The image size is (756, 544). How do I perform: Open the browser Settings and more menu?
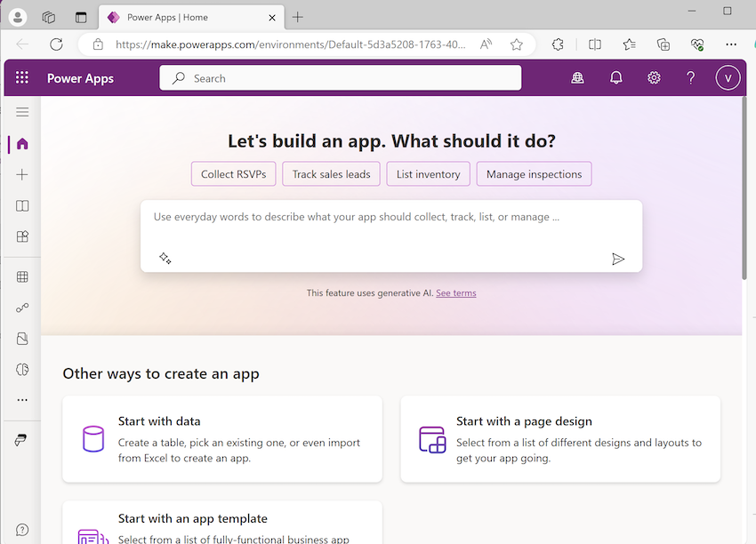pos(731,44)
